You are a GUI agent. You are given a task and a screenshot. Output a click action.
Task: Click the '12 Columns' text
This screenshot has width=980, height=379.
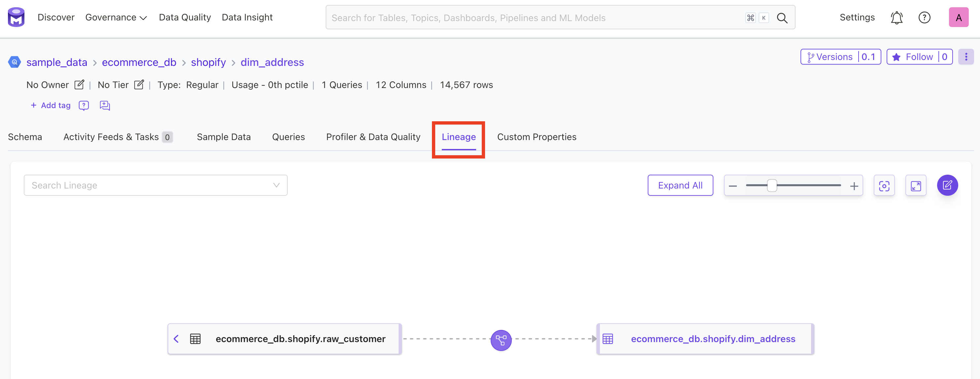click(x=401, y=85)
